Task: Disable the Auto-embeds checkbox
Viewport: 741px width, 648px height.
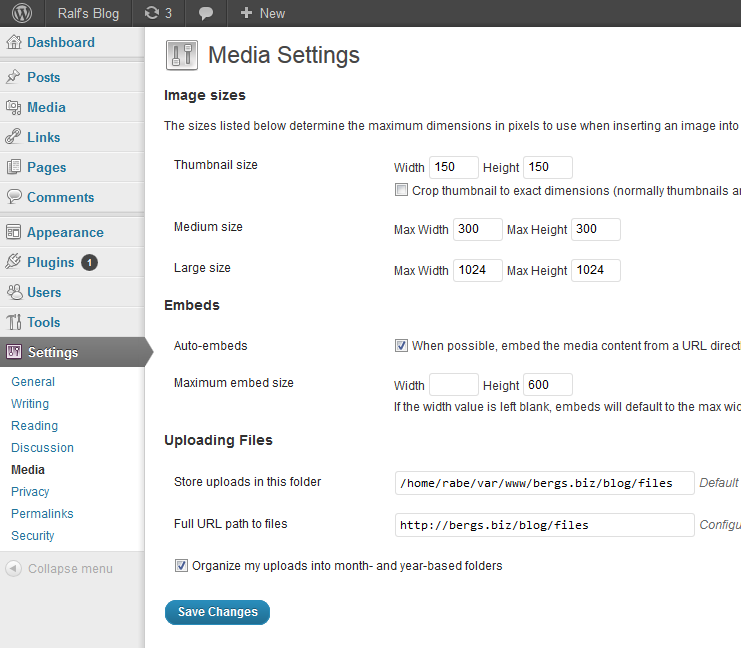Action: click(x=401, y=346)
